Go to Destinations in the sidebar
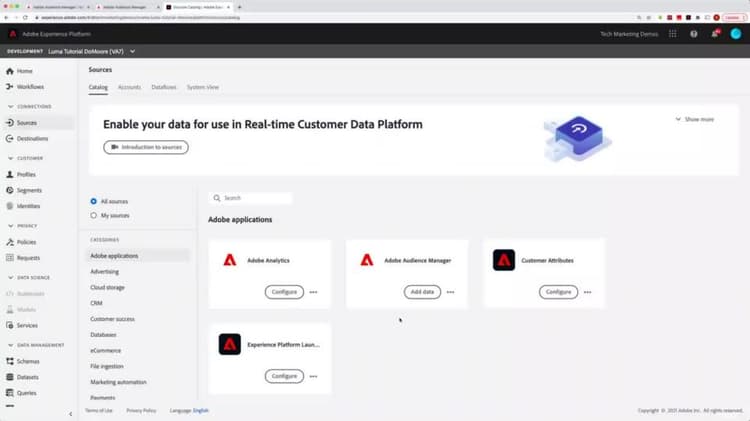750x421 pixels. 27,139
